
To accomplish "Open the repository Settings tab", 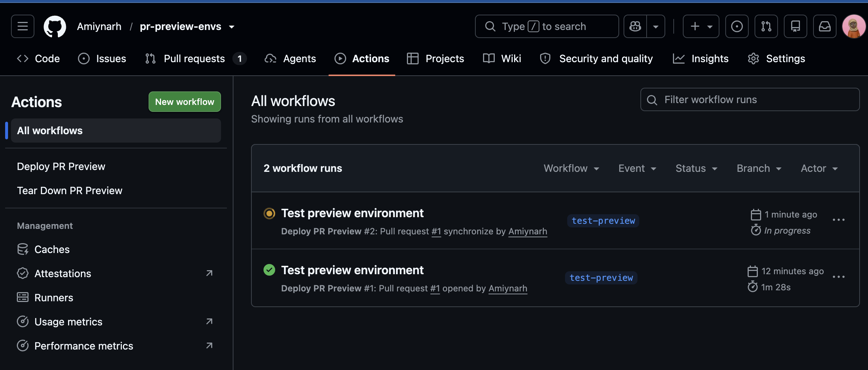I will pyautogui.click(x=776, y=58).
